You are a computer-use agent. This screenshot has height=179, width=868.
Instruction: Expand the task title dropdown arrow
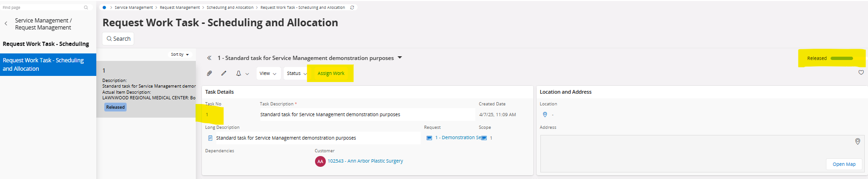(x=400, y=58)
